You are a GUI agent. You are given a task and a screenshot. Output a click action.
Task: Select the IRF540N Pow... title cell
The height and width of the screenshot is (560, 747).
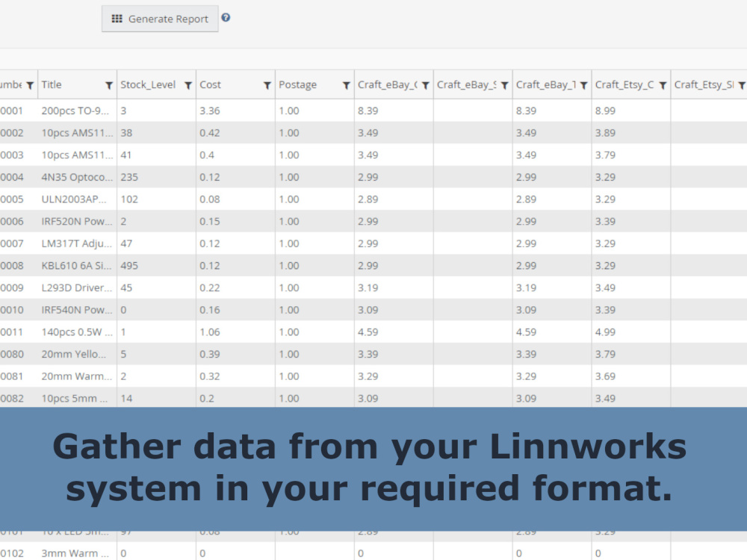pos(77,310)
